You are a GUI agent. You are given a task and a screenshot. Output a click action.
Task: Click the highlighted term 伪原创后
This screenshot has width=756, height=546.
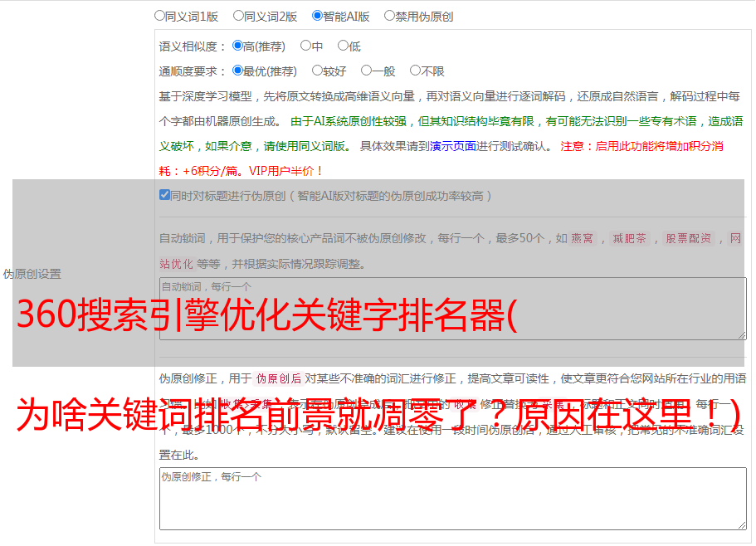click(x=279, y=378)
